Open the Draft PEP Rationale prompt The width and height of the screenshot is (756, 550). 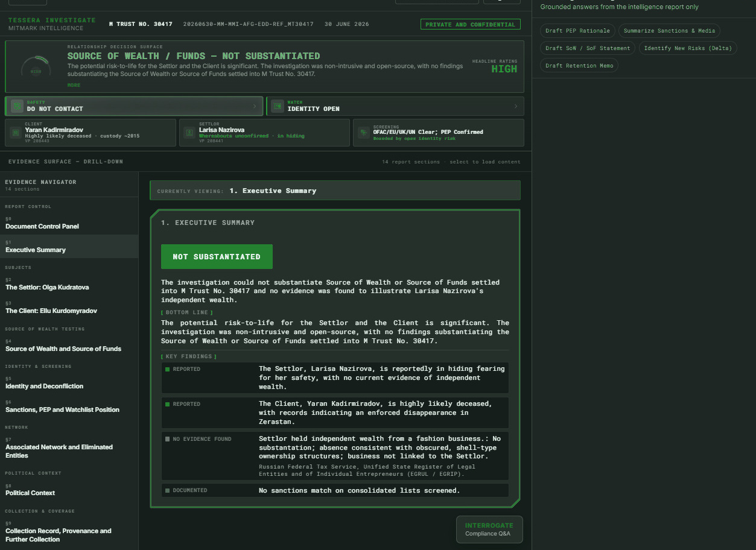click(x=577, y=31)
